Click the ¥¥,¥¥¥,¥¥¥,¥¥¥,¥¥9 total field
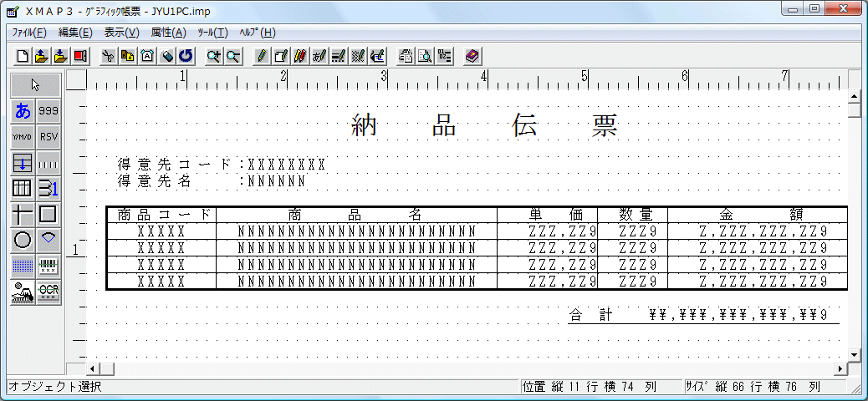 coord(738,315)
